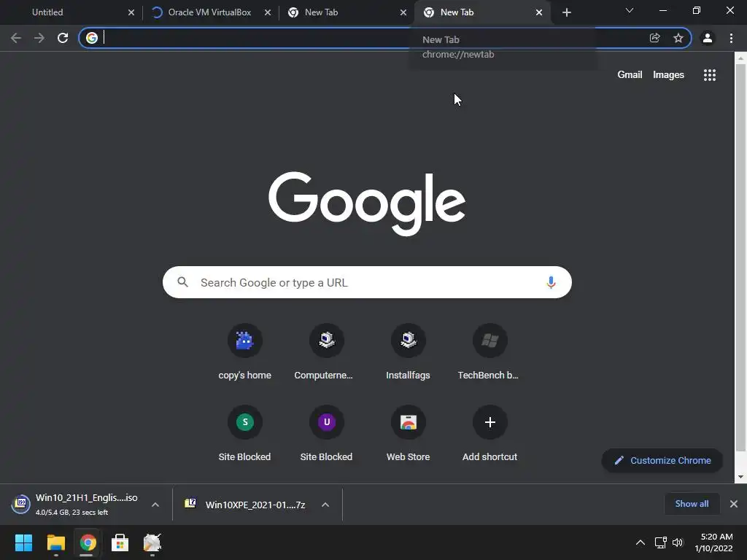Go forward using the forward arrow
Viewport: 747px width, 560px height.
coord(39,38)
